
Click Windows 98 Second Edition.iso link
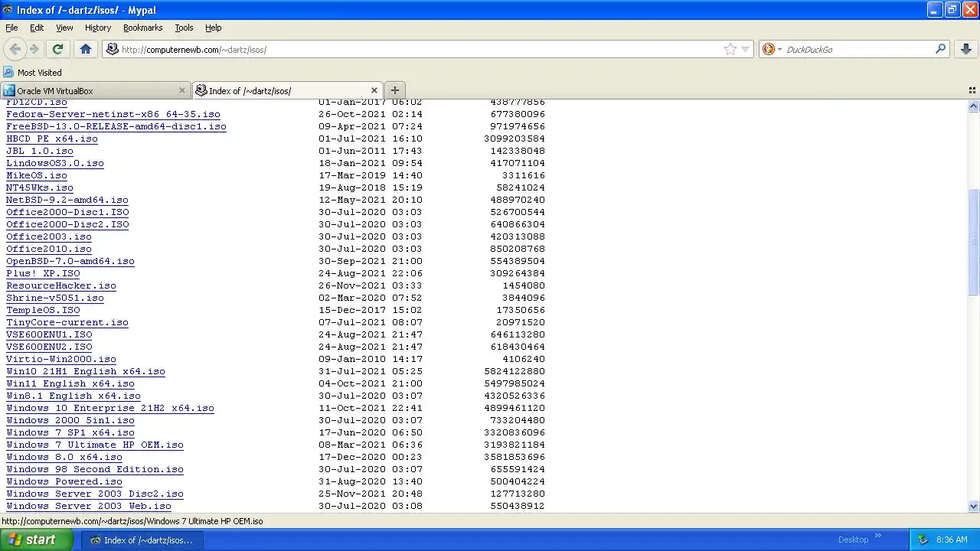click(x=95, y=469)
